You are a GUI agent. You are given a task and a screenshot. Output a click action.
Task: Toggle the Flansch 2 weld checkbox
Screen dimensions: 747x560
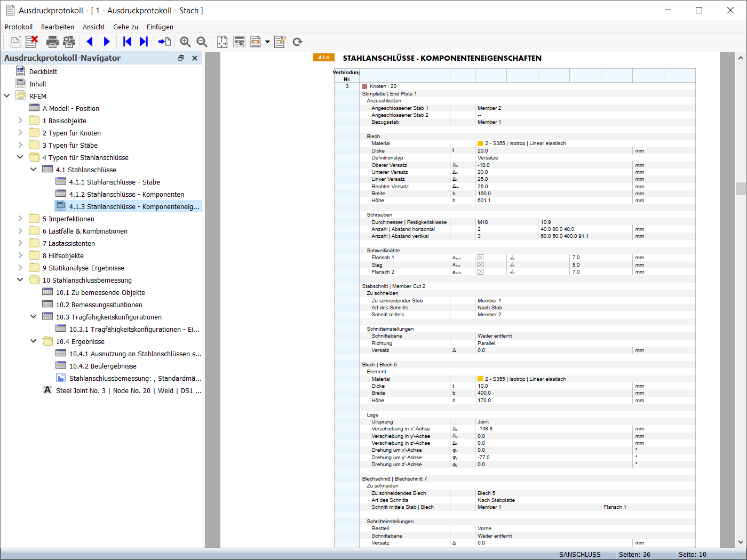pos(480,272)
